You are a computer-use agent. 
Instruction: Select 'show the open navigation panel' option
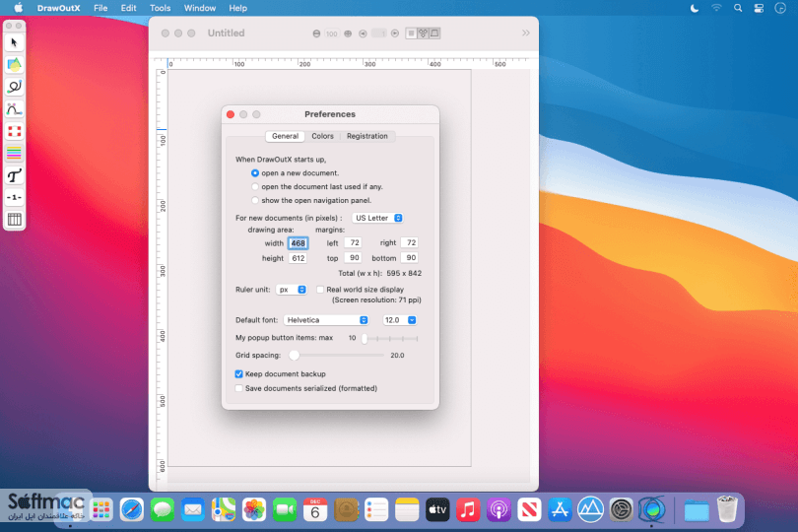click(x=255, y=201)
